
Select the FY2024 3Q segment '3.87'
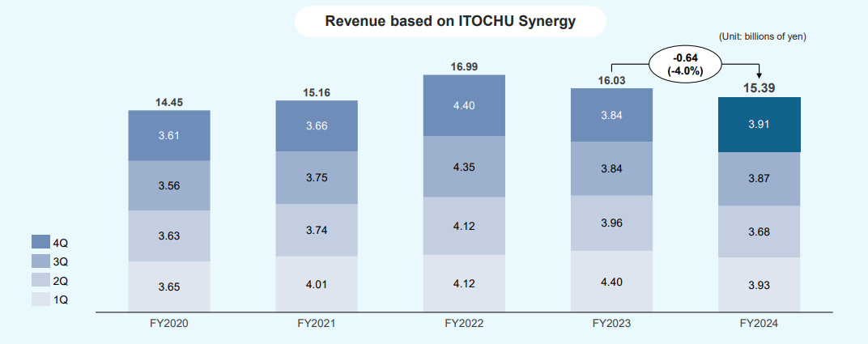759,179
